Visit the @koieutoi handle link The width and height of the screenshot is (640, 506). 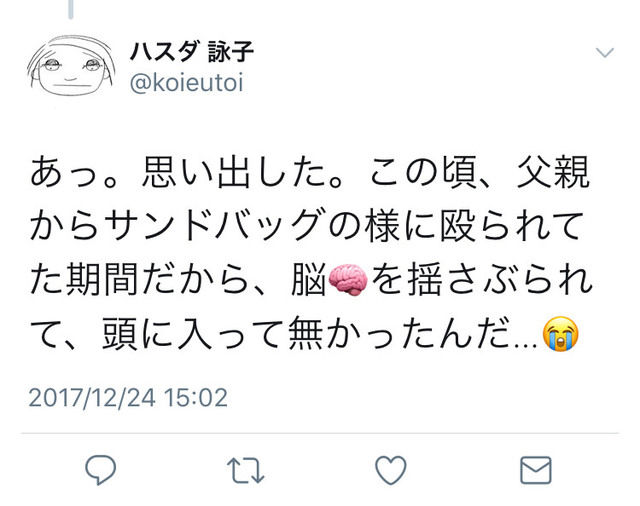coord(187,83)
